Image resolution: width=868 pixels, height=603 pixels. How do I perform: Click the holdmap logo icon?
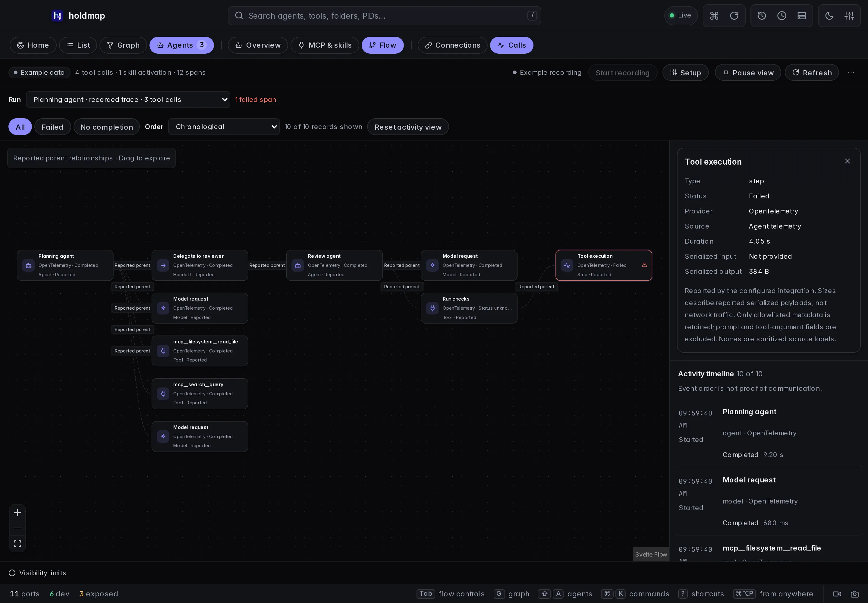click(x=57, y=15)
